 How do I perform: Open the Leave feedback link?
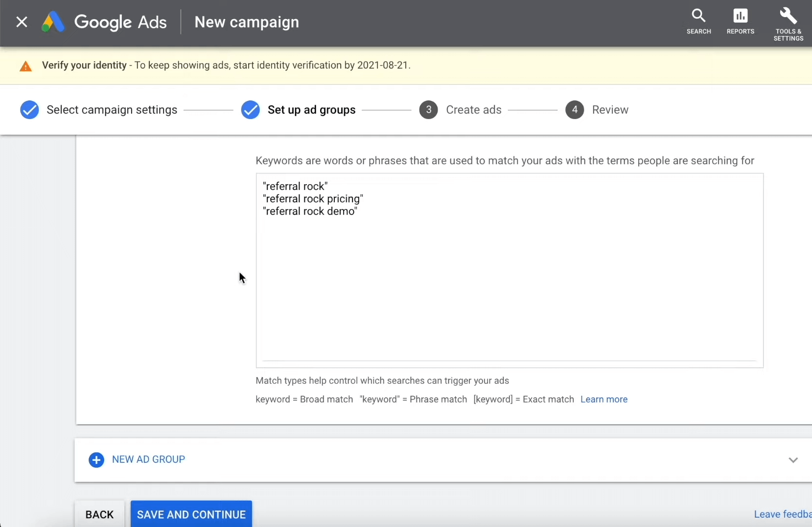[x=783, y=514]
